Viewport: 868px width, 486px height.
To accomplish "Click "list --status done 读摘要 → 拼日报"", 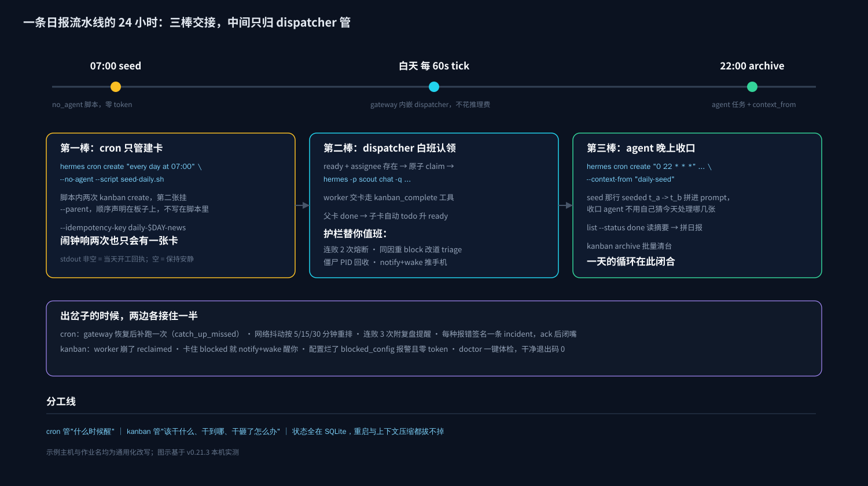I will click(645, 227).
